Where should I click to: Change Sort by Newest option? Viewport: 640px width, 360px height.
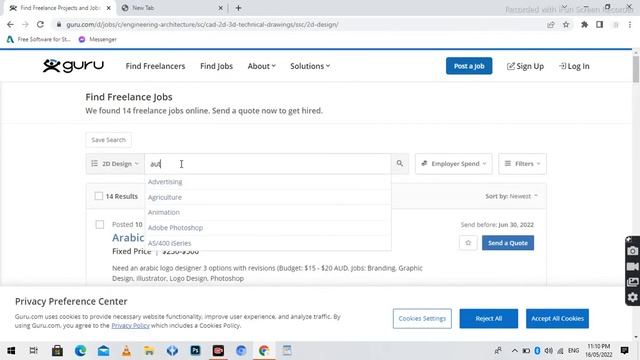[511, 196]
